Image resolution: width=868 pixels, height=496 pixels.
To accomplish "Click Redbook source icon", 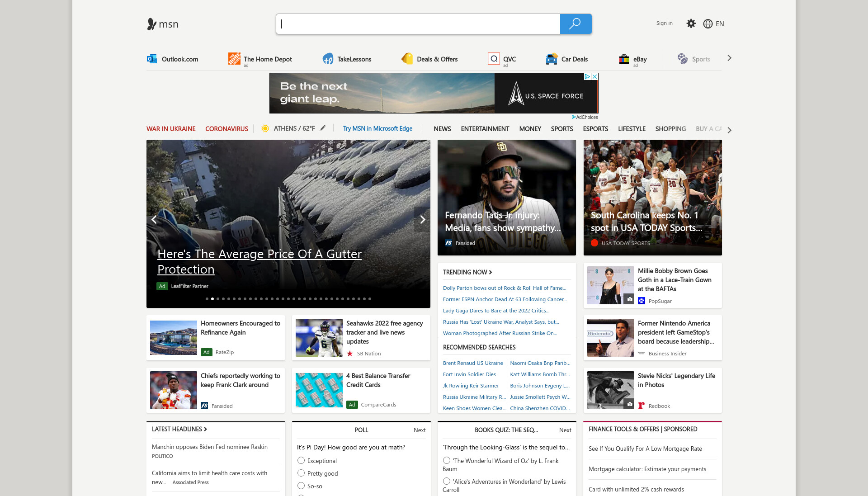I will (x=642, y=406).
